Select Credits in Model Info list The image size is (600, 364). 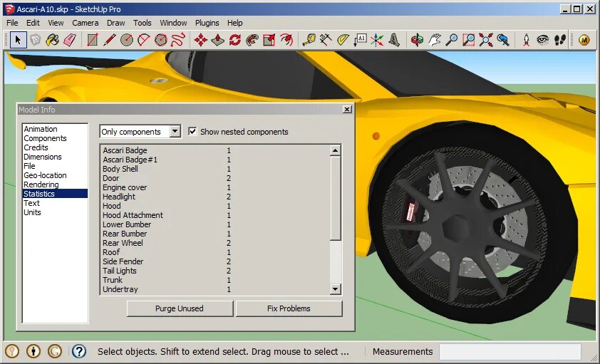point(36,147)
